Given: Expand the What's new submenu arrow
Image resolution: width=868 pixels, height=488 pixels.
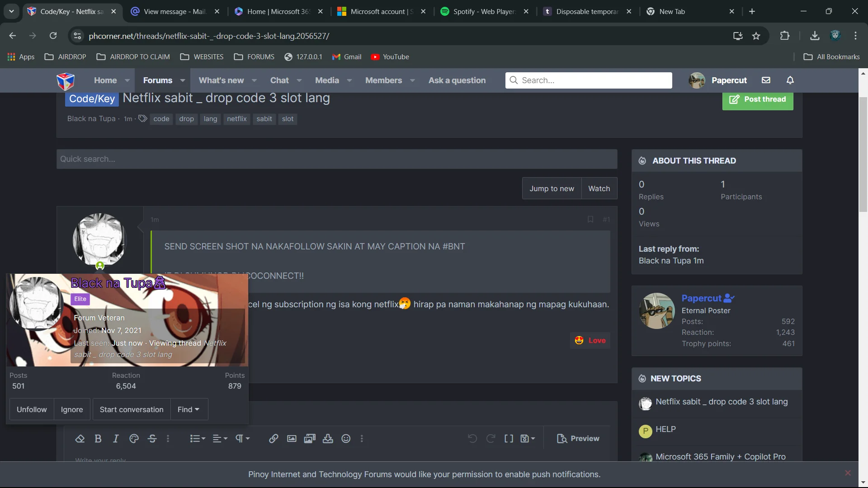Looking at the screenshot, I should tap(254, 80).
